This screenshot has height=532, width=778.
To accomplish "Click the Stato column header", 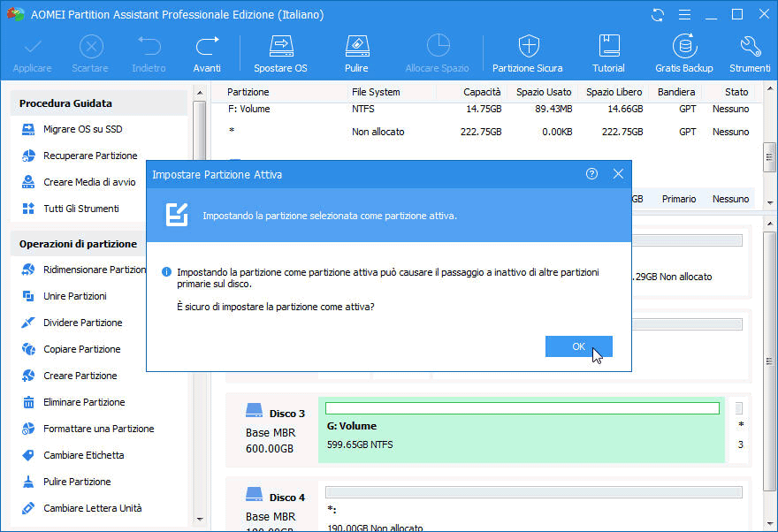I will click(x=736, y=92).
